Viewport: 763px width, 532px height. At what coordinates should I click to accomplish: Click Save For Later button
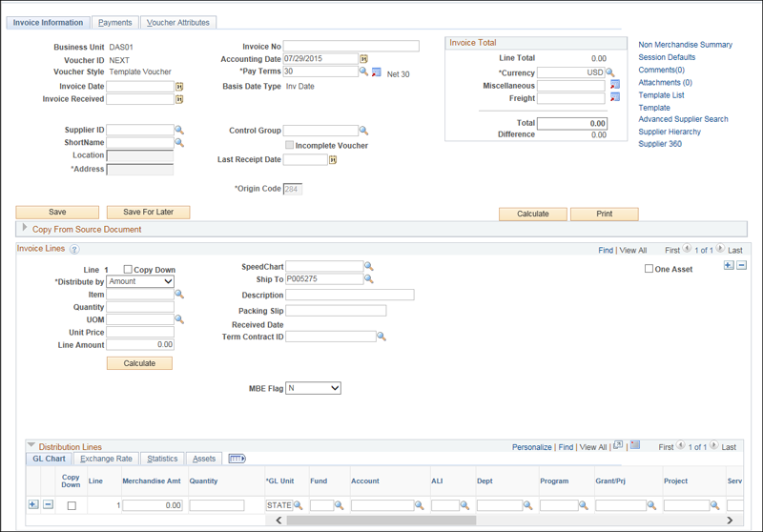coord(149,212)
